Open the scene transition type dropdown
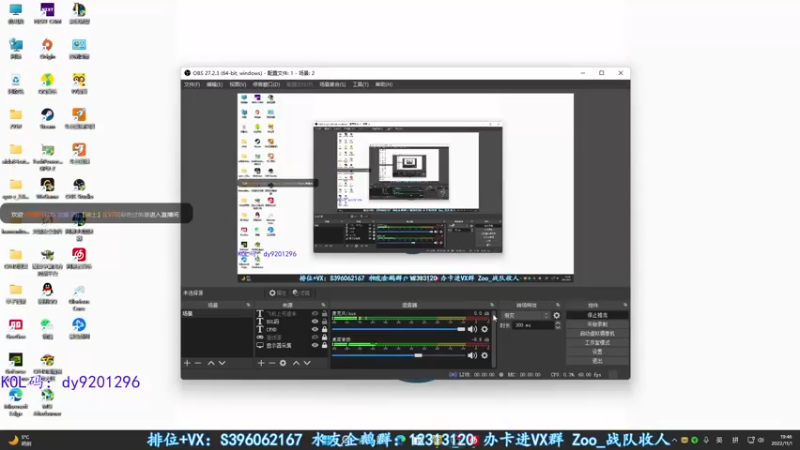The height and width of the screenshot is (450, 800). pyautogui.click(x=525, y=315)
